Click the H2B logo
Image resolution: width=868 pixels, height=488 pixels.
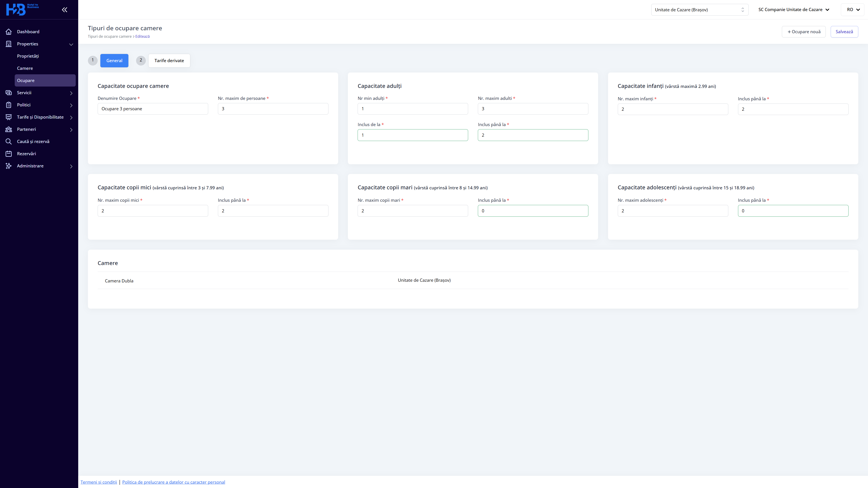tap(22, 9)
